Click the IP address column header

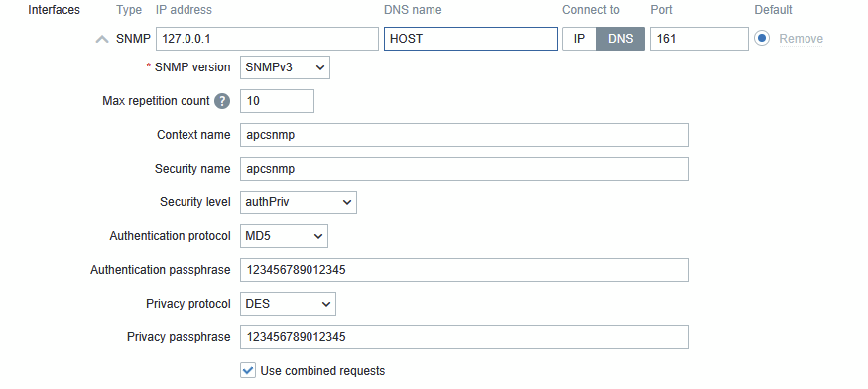[184, 10]
